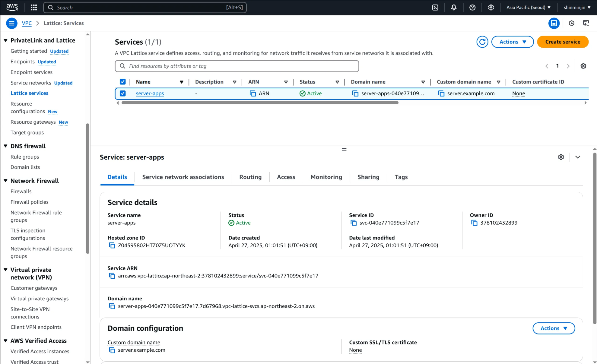Open the Service details panel preferences gear
Viewport: 597px width, 364px height.
click(561, 157)
